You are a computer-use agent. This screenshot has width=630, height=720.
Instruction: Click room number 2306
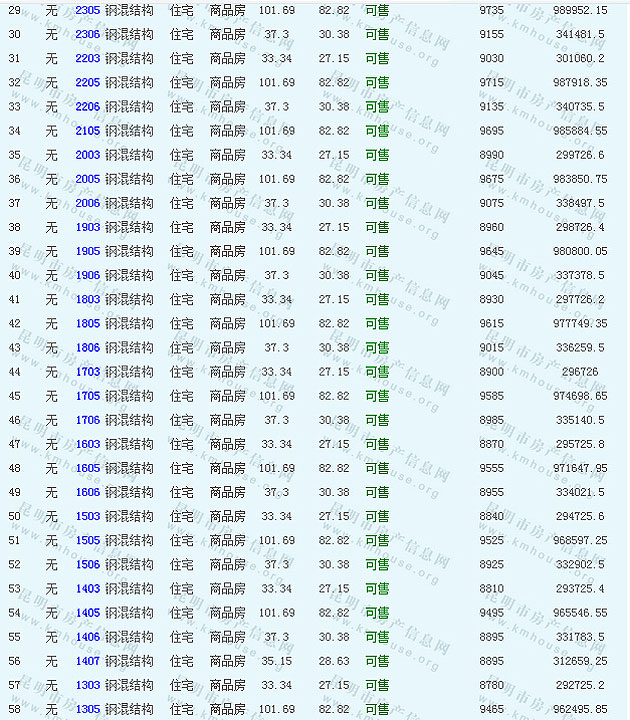[87, 34]
